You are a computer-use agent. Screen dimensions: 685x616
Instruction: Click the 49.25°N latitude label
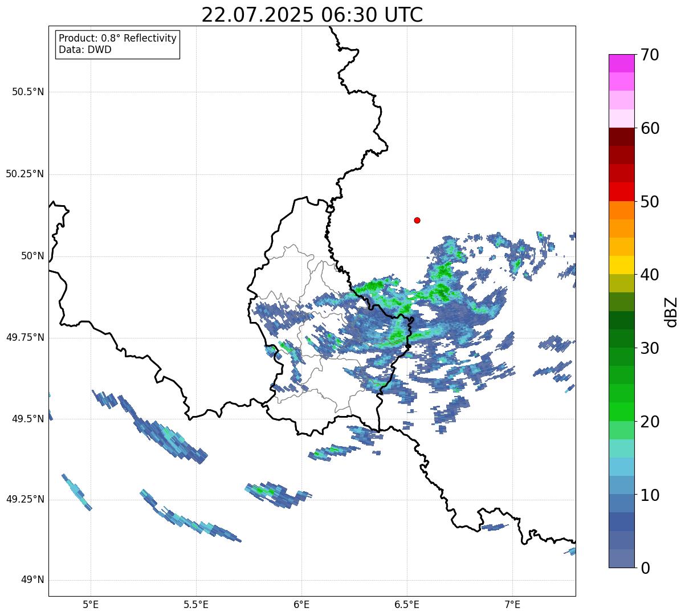(x=25, y=499)
